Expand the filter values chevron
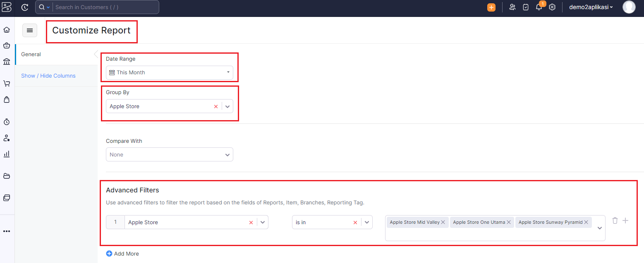Viewport: 644px width, 263px height. pyautogui.click(x=600, y=228)
